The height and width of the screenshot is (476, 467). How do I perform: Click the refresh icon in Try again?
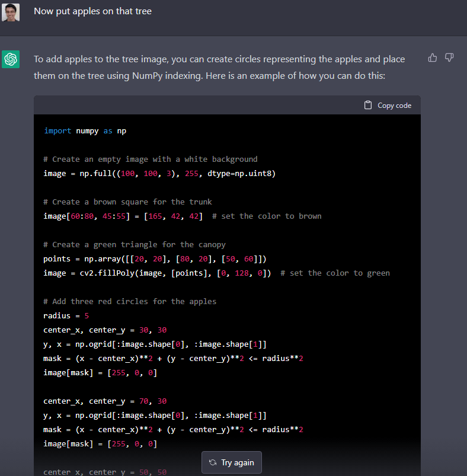[213, 462]
